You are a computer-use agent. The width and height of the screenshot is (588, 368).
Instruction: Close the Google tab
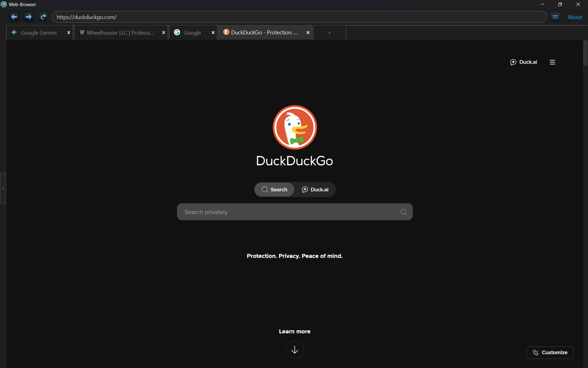[x=213, y=33]
